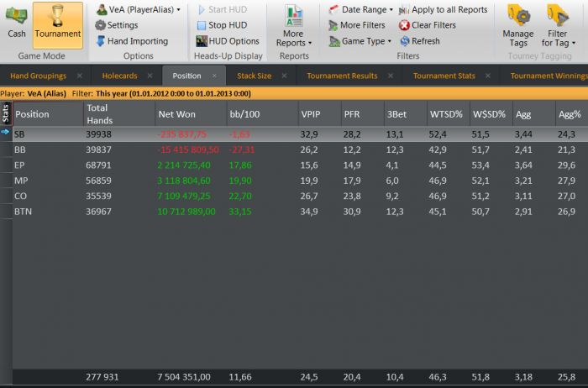Close the Holecards tab
Viewport: 588px width, 388px height.
tap(150, 76)
